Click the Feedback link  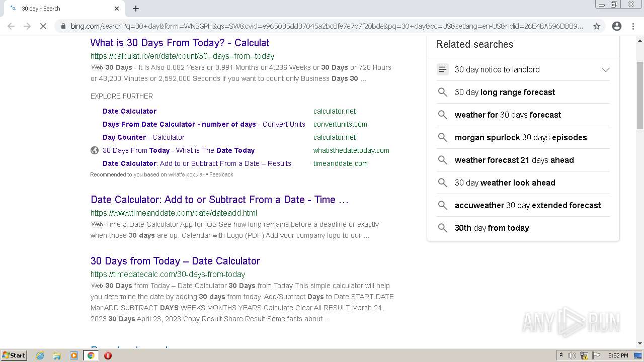221,174
